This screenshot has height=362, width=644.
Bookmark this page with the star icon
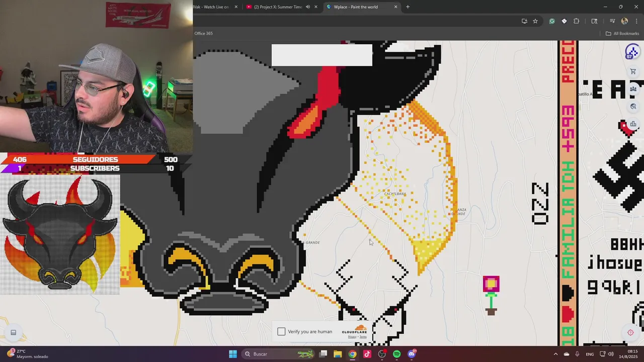(x=535, y=21)
